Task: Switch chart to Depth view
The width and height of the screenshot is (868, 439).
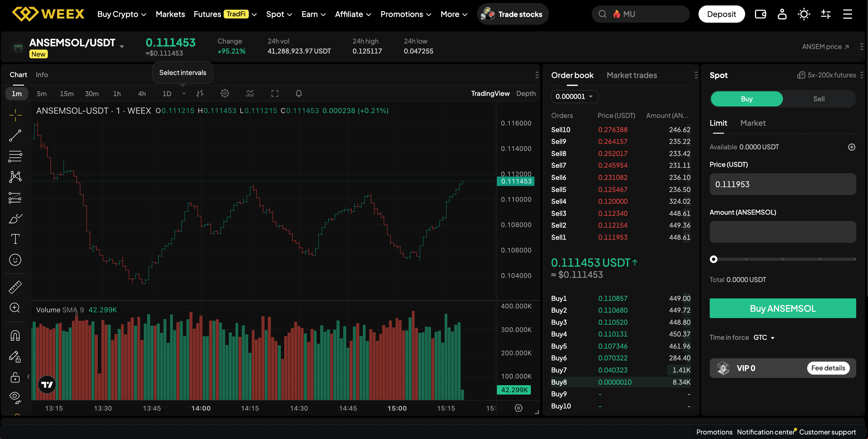Action: [x=526, y=94]
